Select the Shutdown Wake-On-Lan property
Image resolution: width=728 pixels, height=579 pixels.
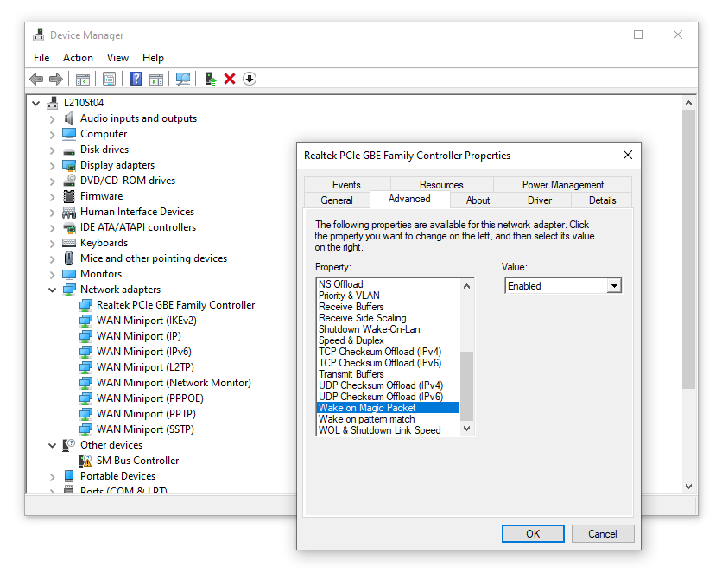[x=389, y=329]
